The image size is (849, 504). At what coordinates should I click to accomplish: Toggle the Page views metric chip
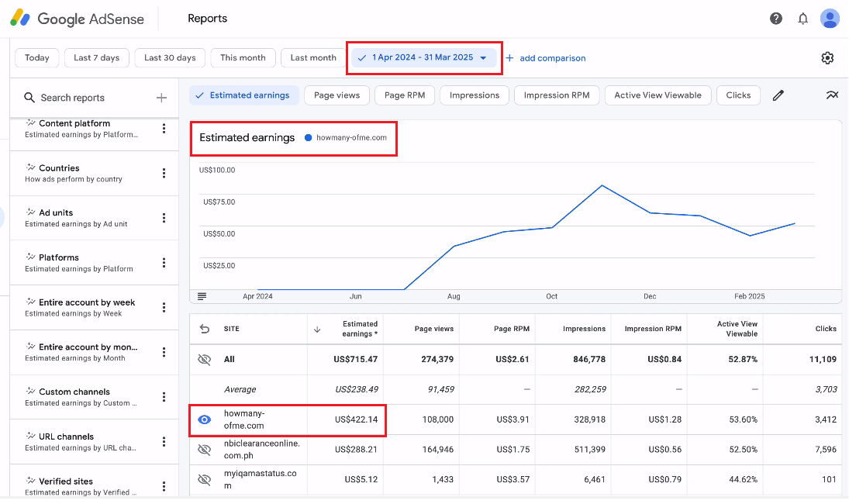(336, 95)
